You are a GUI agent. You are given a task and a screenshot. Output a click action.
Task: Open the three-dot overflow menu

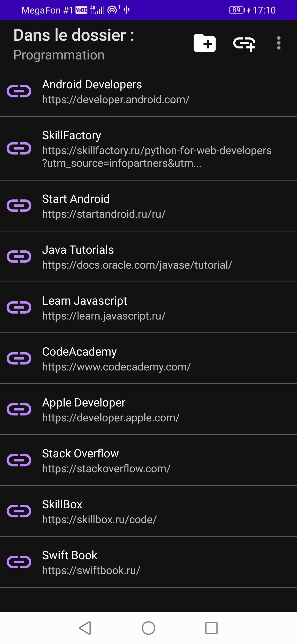tap(279, 43)
